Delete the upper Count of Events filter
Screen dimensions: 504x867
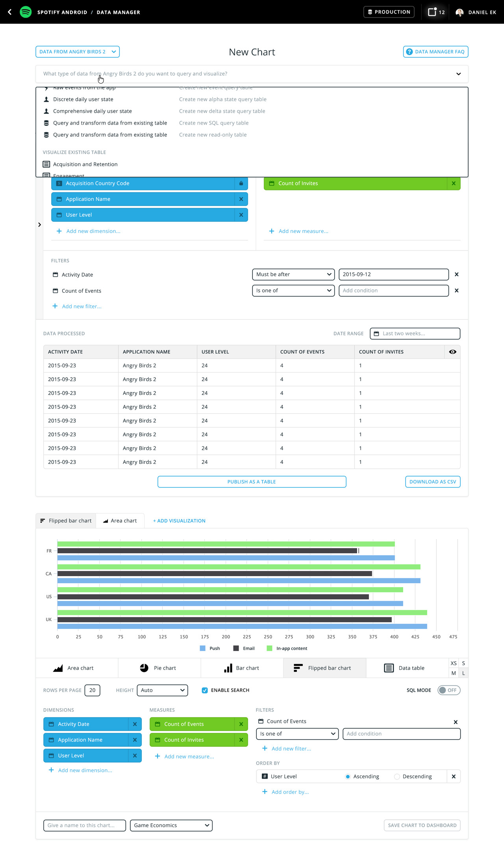457,290
